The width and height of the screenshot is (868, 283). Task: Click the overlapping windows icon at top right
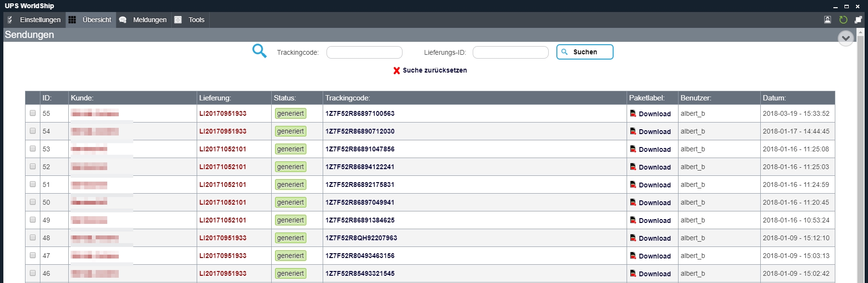tap(858, 20)
